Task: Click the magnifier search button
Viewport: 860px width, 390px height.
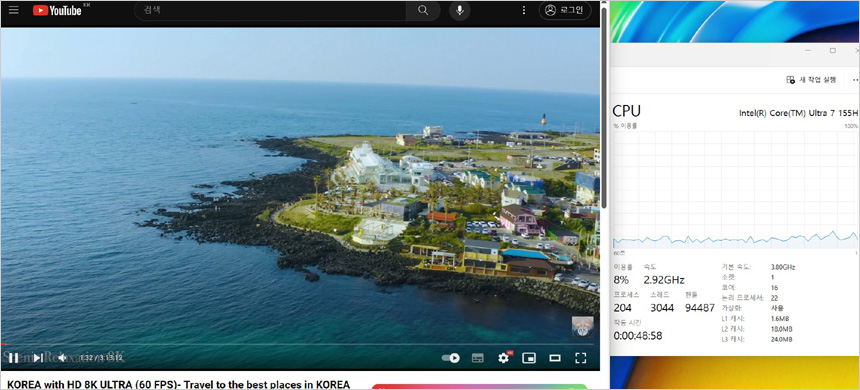Action: (x=423, y=10)
